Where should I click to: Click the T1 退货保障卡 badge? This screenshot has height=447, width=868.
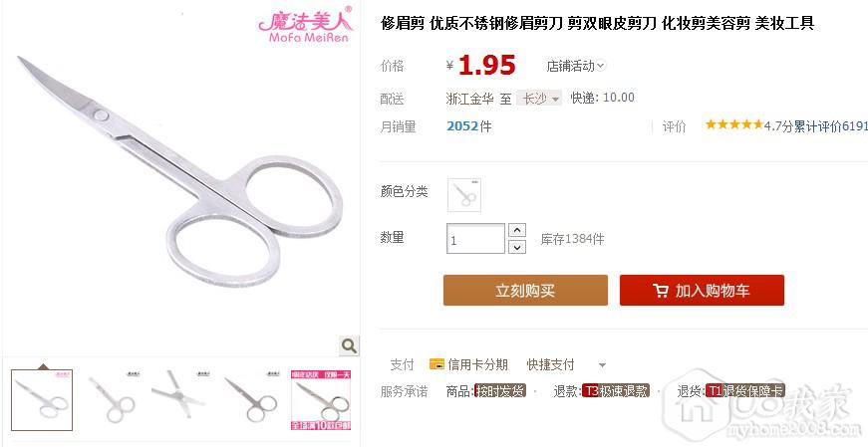pyautogui.click(x=745, y=390)
